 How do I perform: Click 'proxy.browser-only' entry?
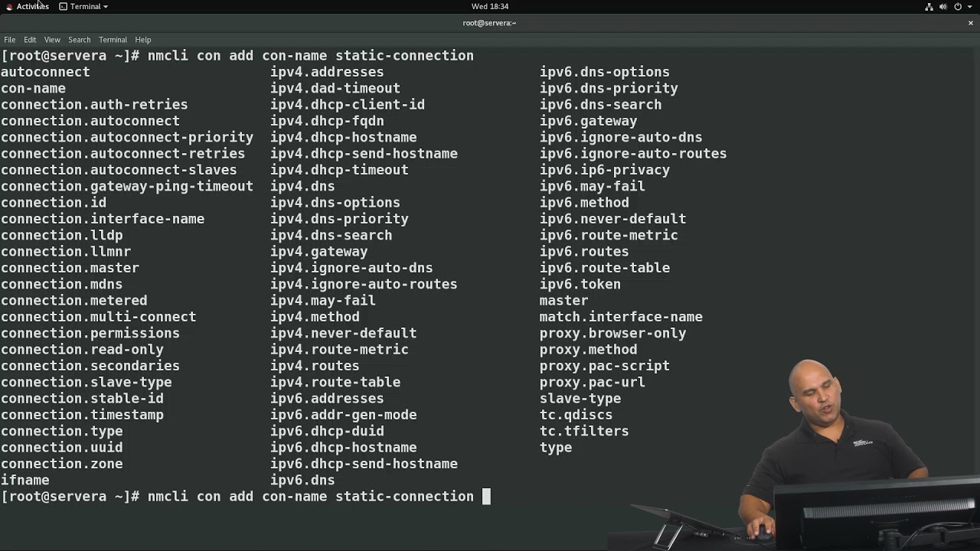click(612, 333)
